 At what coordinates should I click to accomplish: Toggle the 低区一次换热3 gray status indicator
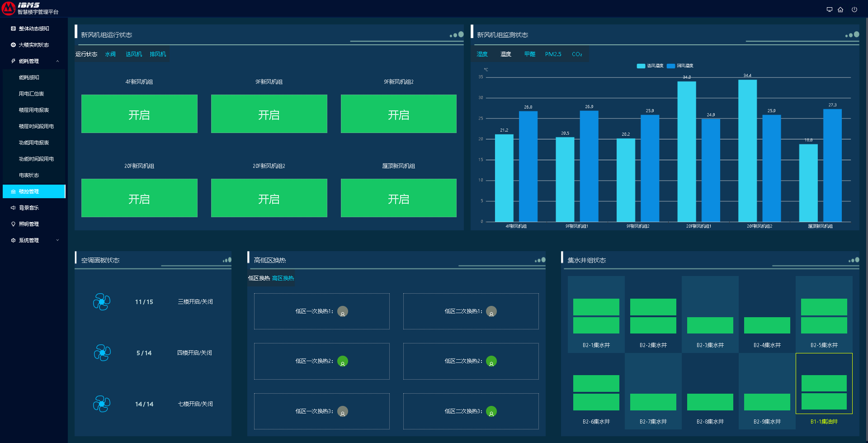(343, 412)
